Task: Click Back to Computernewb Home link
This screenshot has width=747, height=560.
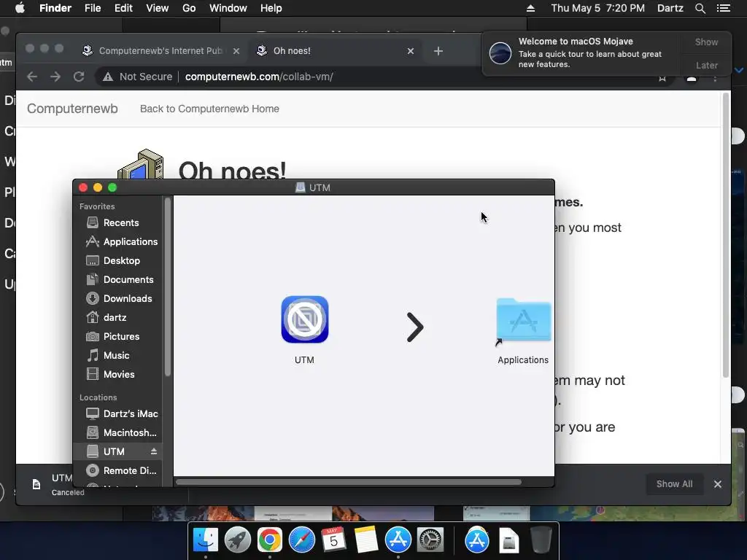Action: click(x=209, y=109)
